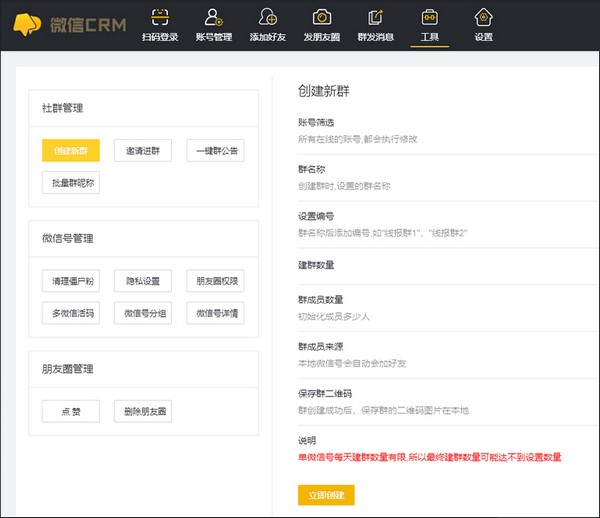This screenshot has height=518, width=600.
Task: Open the 多微信活码 tool
Action: [71, 313]
